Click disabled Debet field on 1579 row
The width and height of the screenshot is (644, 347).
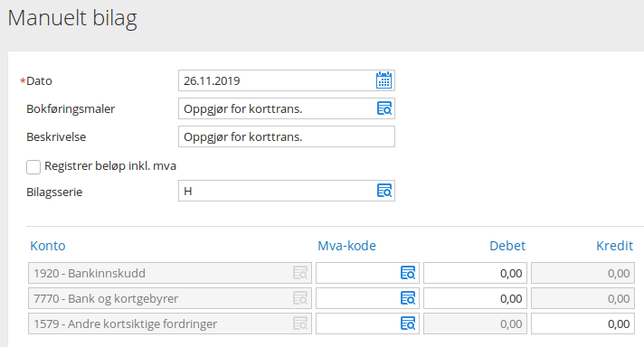coord(475,324)
